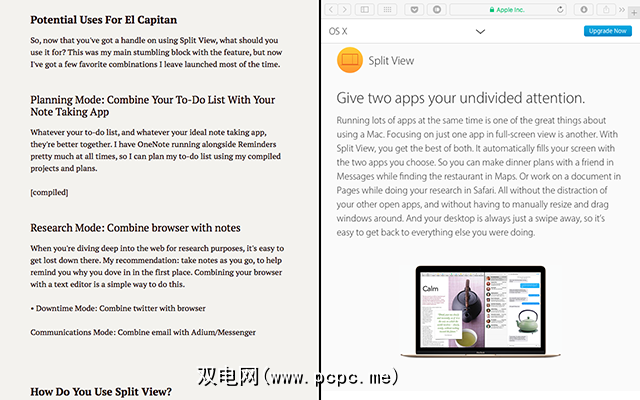Open the Safari share menu
The width and height of the screenshot is (640, 400).
[x=606, y=9]
